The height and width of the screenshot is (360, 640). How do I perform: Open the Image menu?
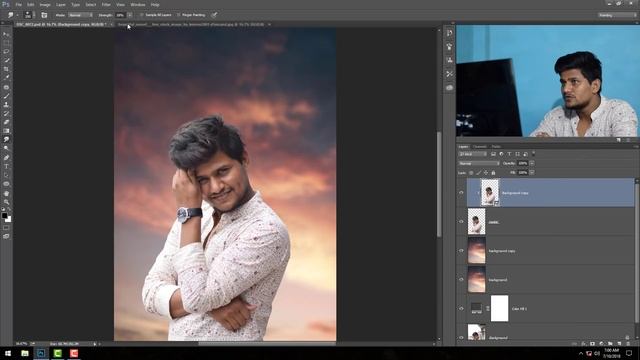click(x=45, y=4)
